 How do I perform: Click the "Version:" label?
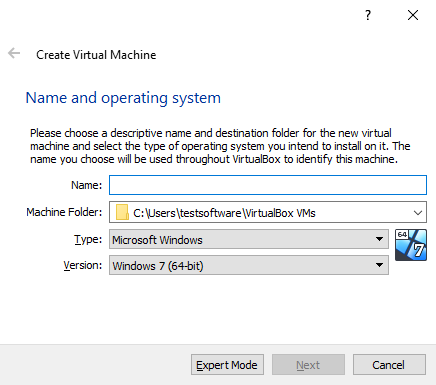(x=83, y=265)
